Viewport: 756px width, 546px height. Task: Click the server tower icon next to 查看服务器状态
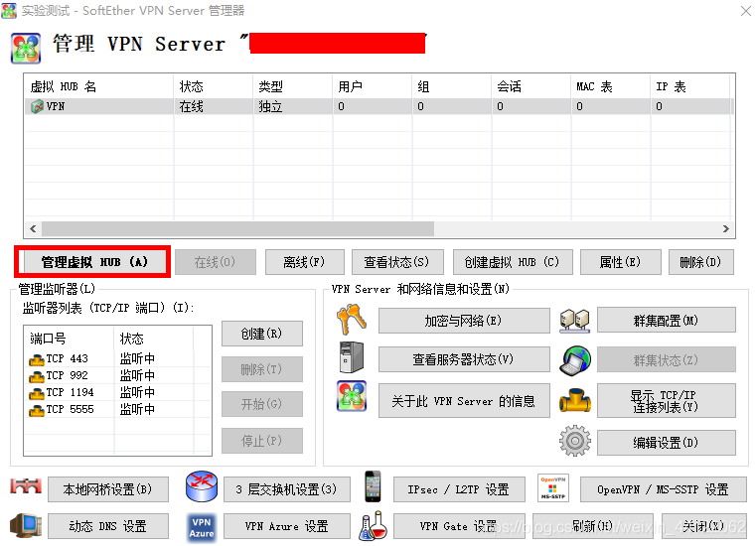tap(352, 357)
